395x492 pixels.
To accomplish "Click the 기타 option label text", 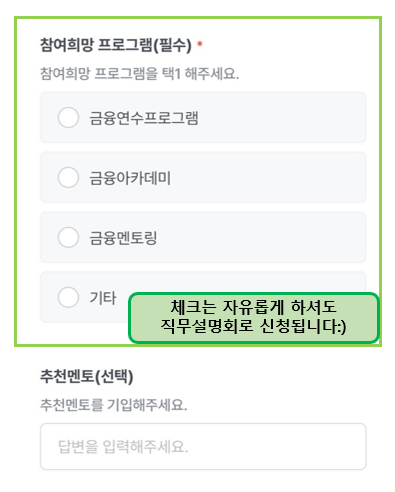I will (103, 298).
